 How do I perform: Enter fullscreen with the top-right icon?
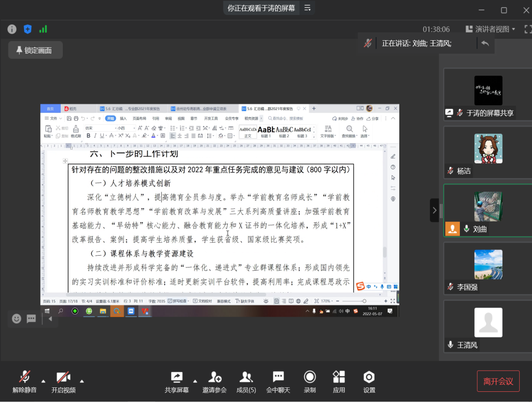(527, 29)
